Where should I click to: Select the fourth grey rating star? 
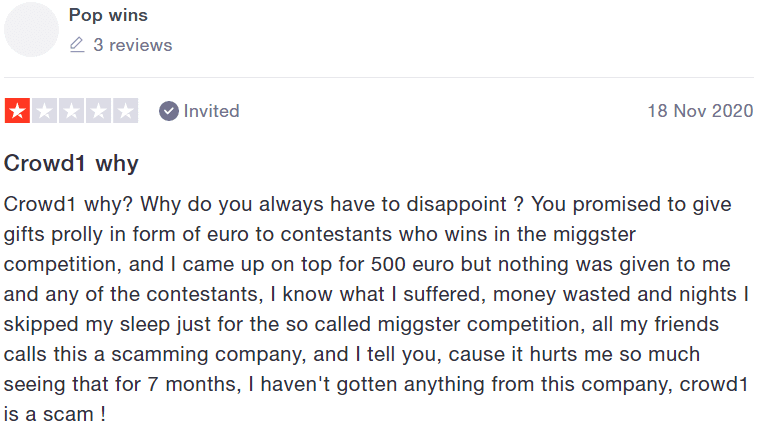99,111
